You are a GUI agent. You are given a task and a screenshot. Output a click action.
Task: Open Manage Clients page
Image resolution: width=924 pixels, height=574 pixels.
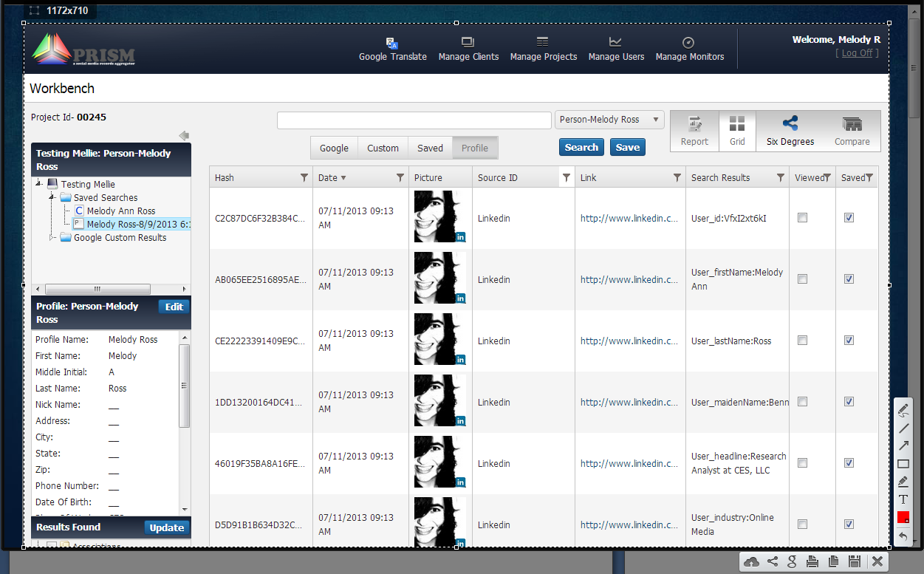(468, 49)
